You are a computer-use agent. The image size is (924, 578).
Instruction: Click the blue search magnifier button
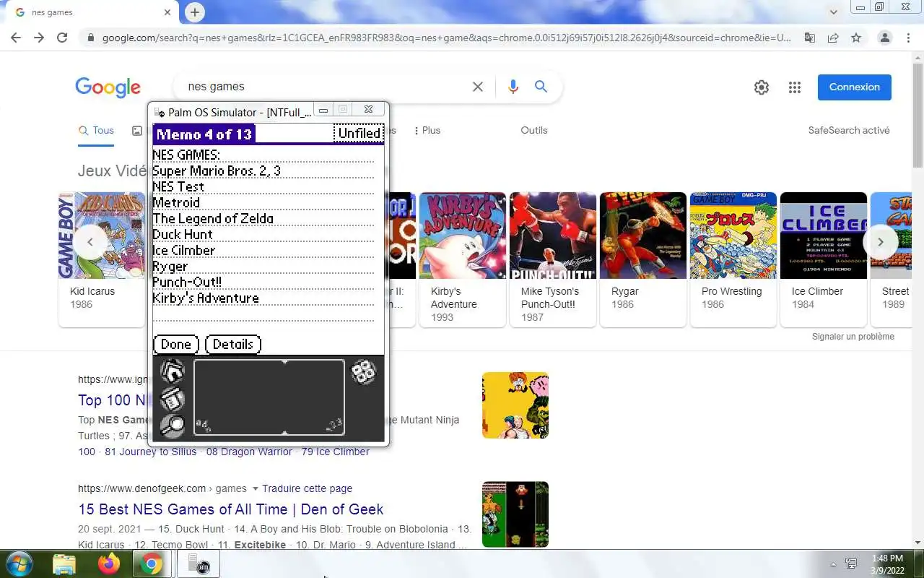541,87
